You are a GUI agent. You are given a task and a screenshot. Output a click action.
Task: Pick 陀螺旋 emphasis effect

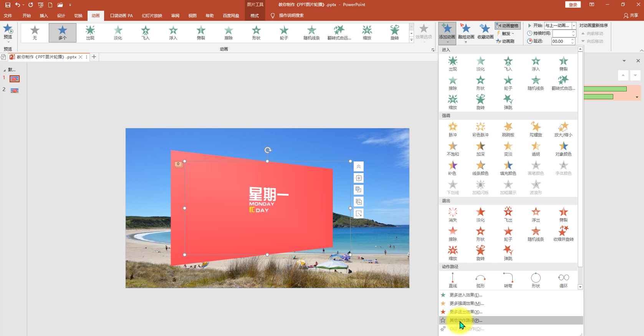[536, 129]
